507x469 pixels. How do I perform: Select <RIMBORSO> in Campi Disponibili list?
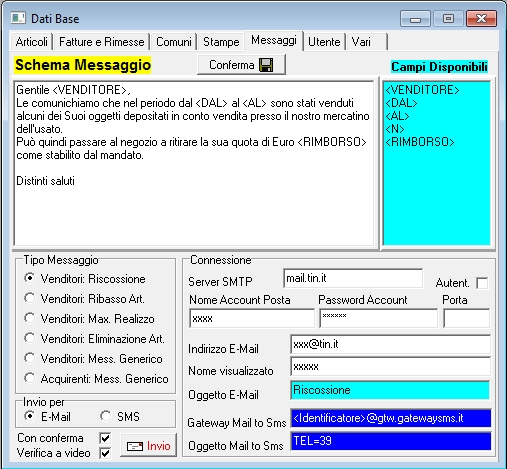[420, 142]
